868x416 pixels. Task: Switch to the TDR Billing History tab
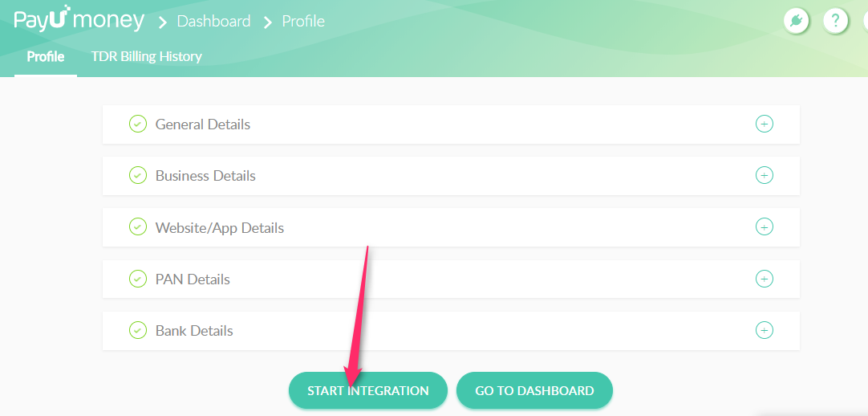pos(146,57)
